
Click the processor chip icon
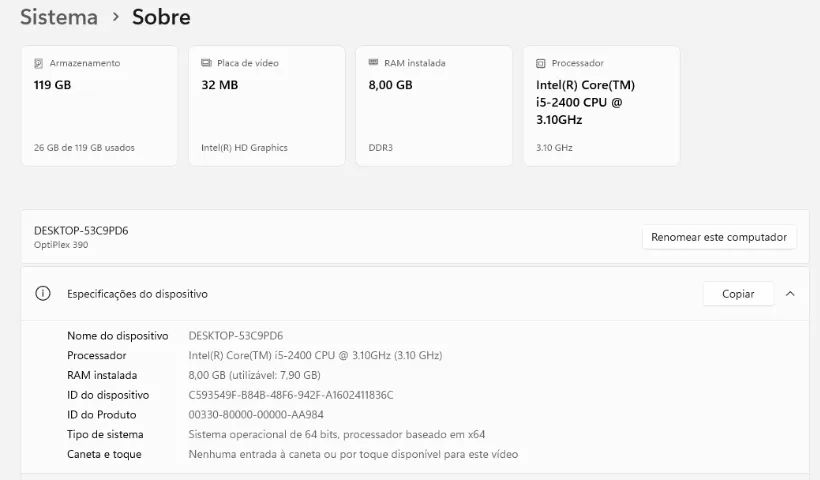point(541,63)
